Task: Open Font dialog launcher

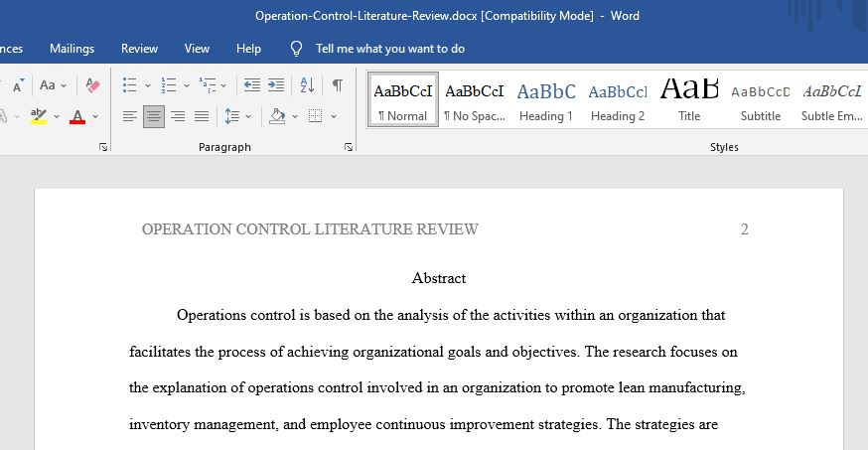Action: (x=103, y=147)
